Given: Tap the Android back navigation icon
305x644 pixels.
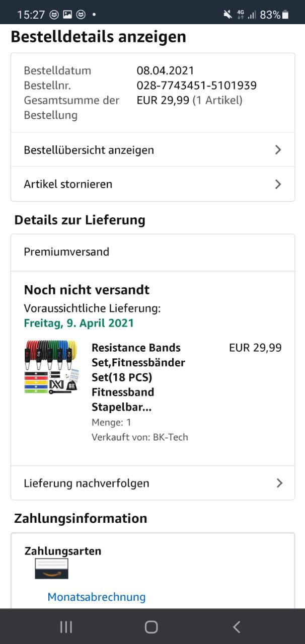Looking at the screenshot, I should coord(237,626).
